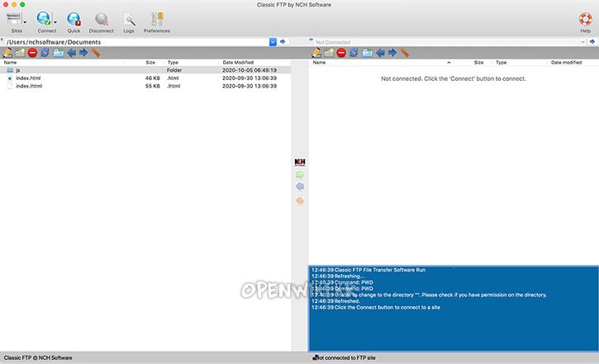Click the new folder icon in remote pane
Viewport: 599px width, 364px height.
[x=328, y=53]
